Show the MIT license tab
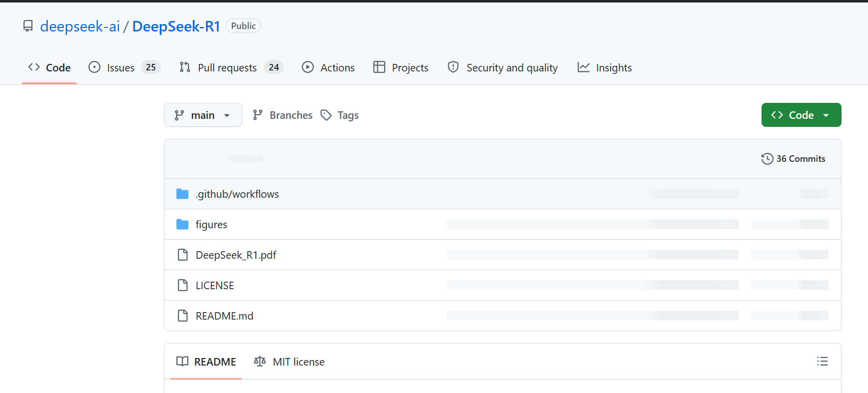The image size is (868, 393). 289,362
